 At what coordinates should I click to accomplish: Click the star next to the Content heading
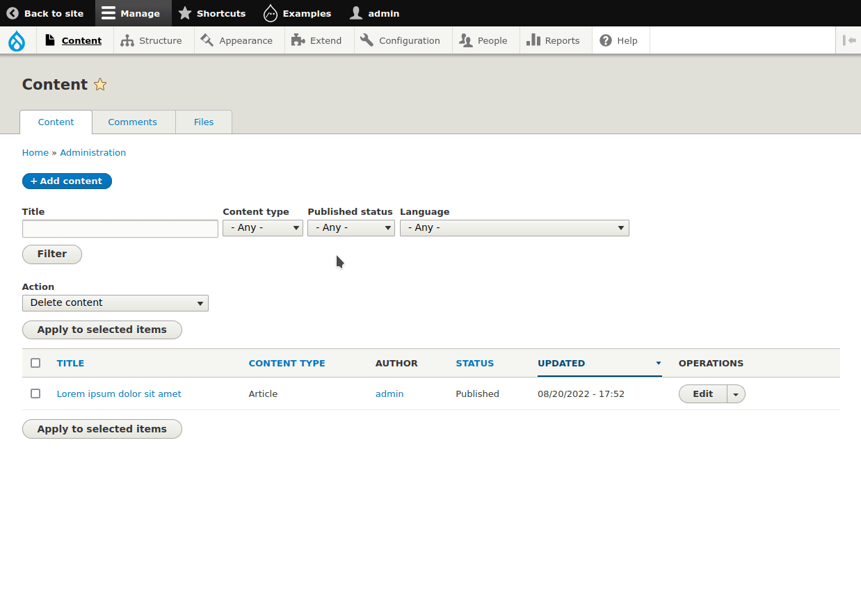coord(99,84)
